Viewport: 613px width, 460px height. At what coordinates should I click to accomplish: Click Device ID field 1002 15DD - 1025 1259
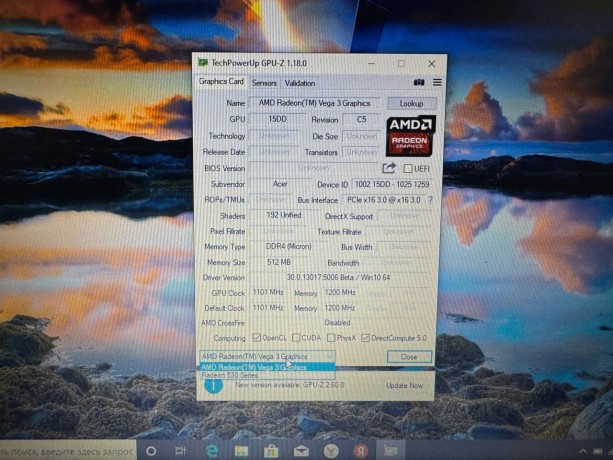tap(392, 184)
